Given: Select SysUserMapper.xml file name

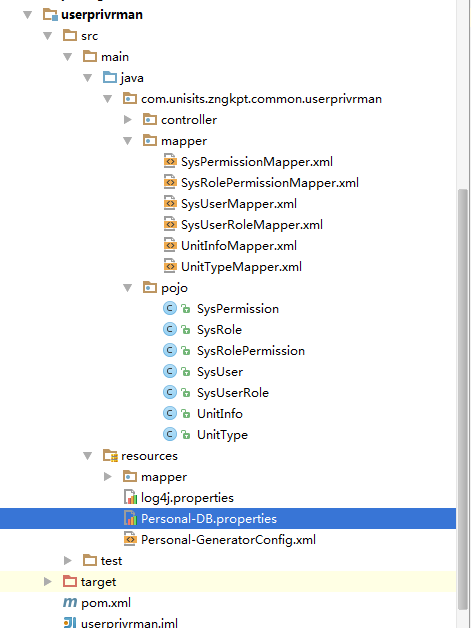Looking at the screenshot, I should 239,204.
